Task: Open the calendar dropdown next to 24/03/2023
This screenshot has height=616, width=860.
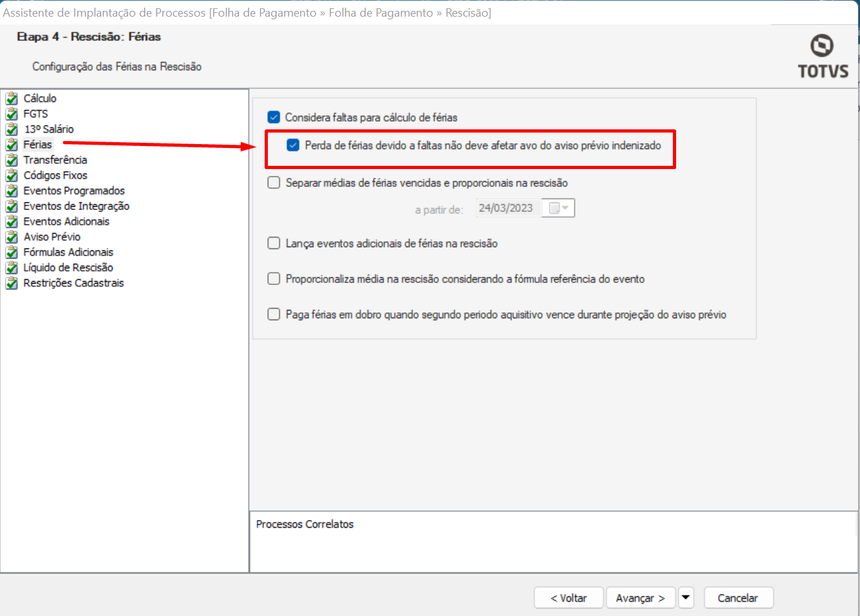Action: tap(558, 208)
